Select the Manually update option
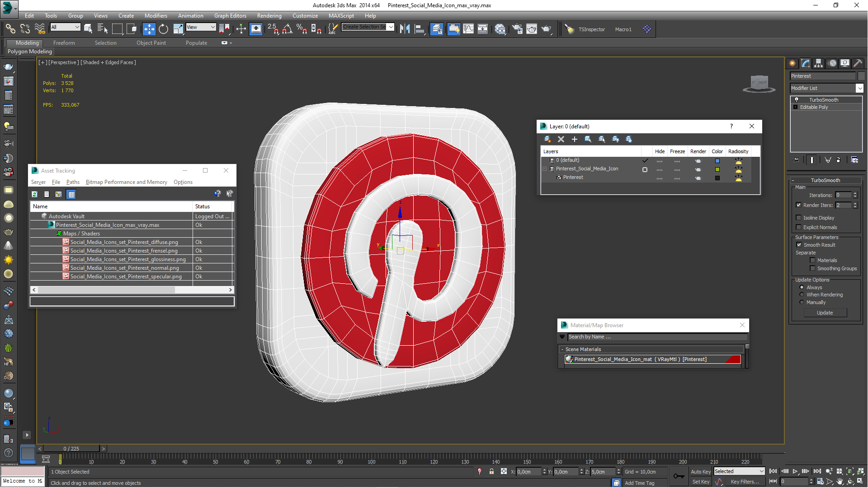The width and height of the screenshot is (868, 488). 802,302
